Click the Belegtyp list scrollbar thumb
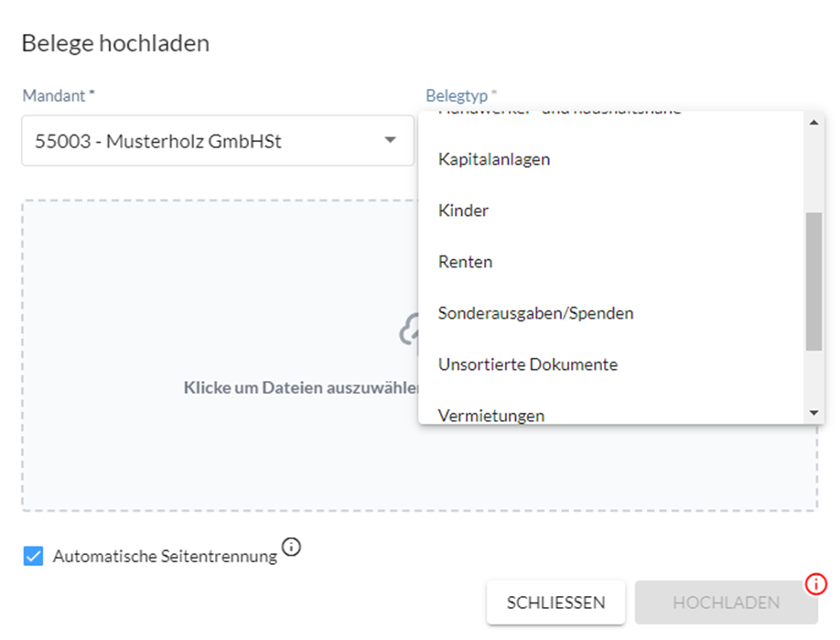 click(x=813, y=281)
